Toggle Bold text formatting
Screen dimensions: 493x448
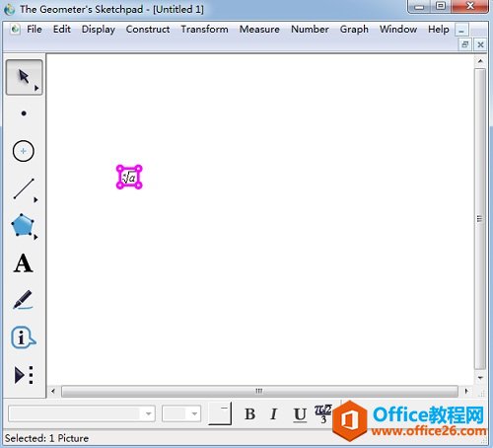click(249, 414)
